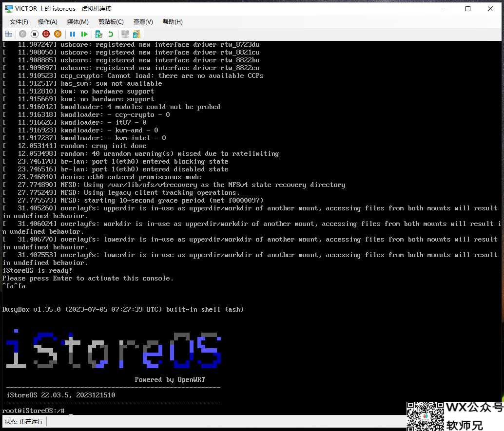Open the 帮助(H) menu
Image resolution: width=504 pixels, height=431 pixels.
[x=173, y=22]
